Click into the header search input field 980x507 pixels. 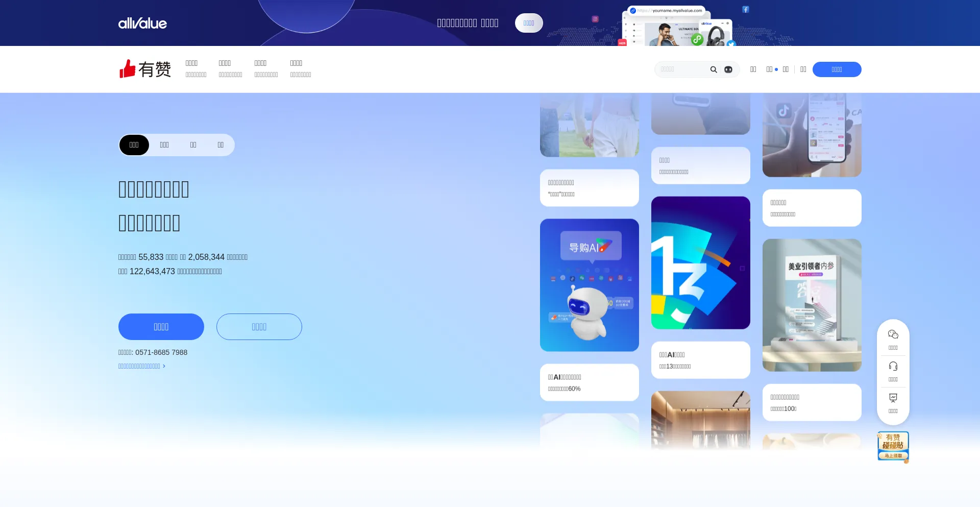681,69
